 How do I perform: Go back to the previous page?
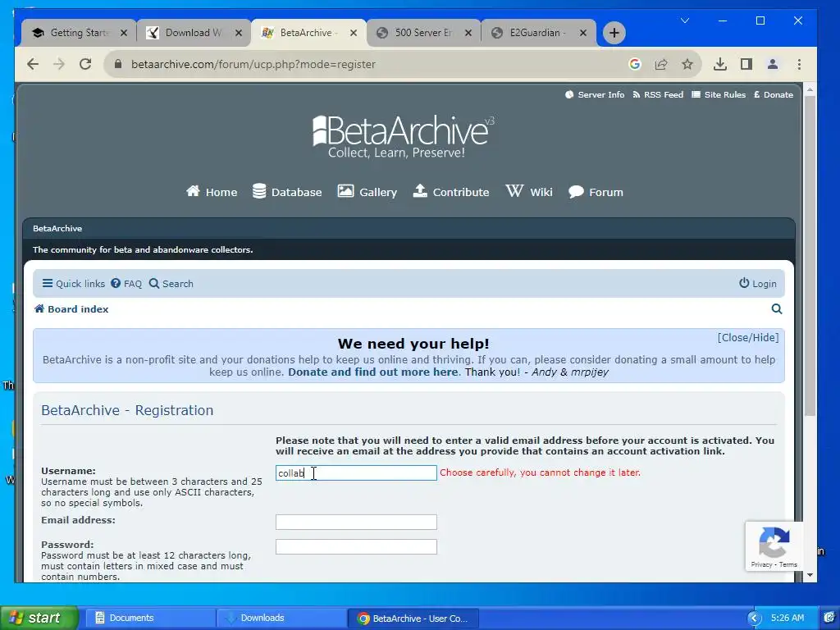[33, 64]
